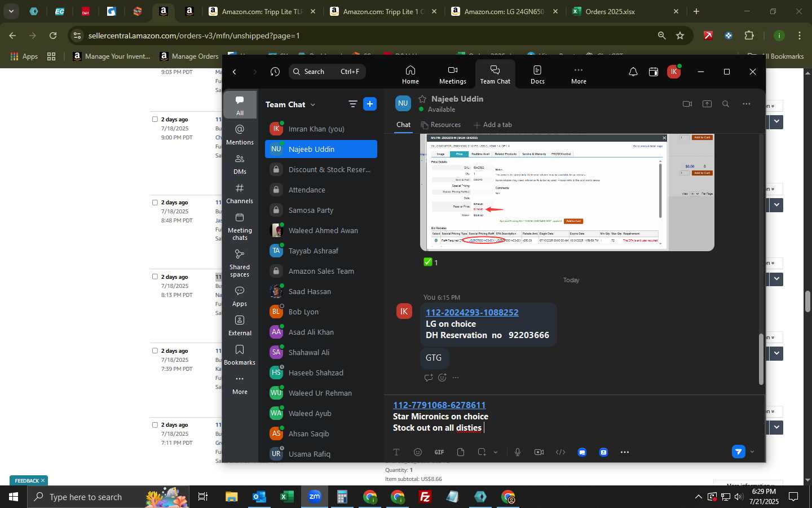Select order checkbox dated 7:11 PM PDT

(155, 425)
